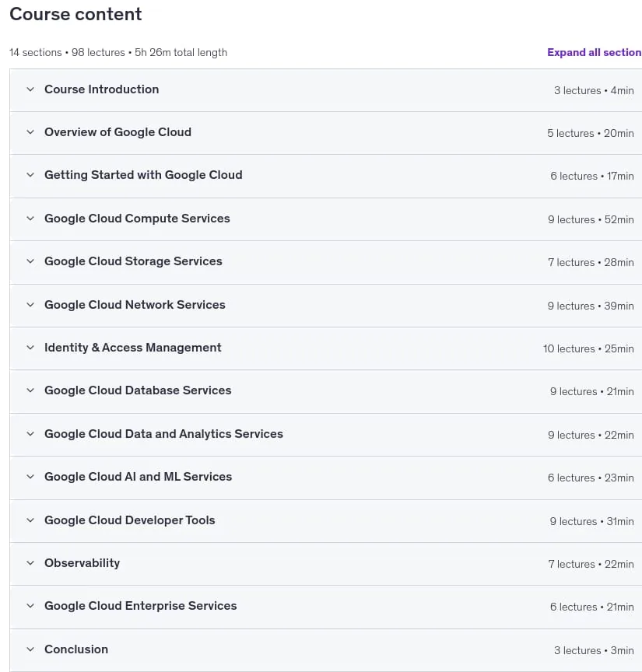Click chevron beside Google Cloud Storage Services
The height and width of the screenshot is (672, 642).
30,261
